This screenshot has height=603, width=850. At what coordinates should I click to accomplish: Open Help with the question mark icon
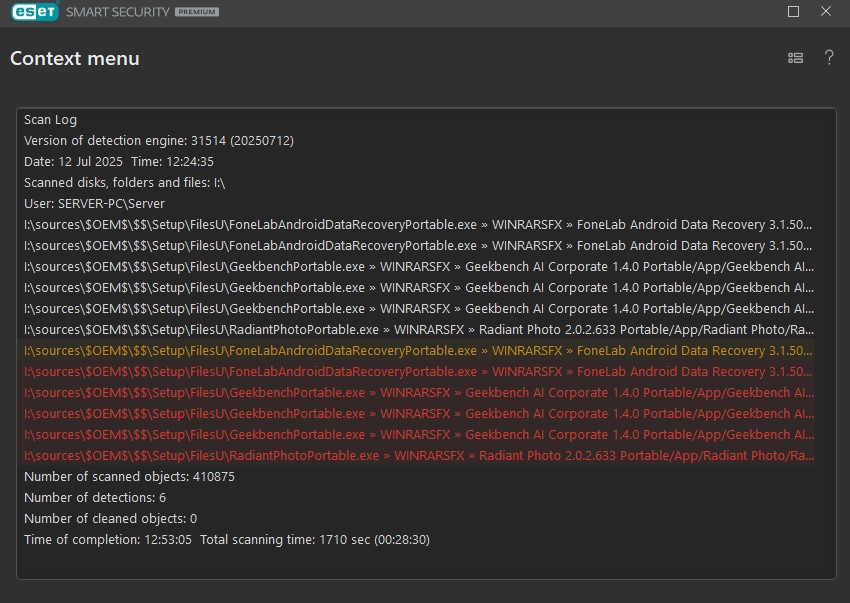point(829,57)
